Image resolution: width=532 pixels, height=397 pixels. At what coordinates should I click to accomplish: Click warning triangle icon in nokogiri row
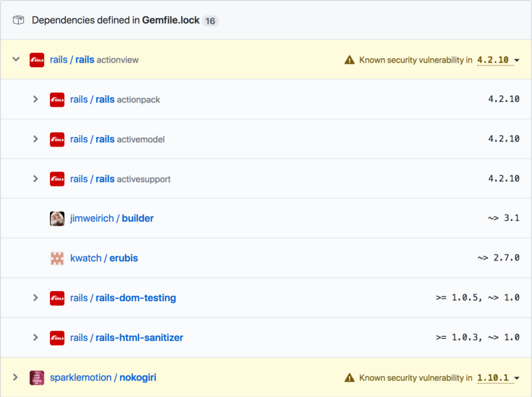350,378
